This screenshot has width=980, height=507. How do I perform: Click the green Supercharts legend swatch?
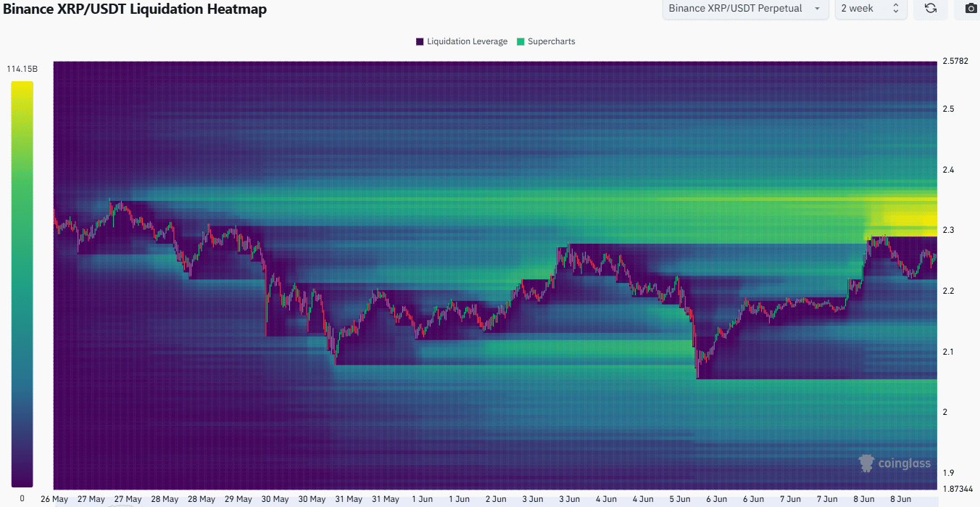coord(520,41)
